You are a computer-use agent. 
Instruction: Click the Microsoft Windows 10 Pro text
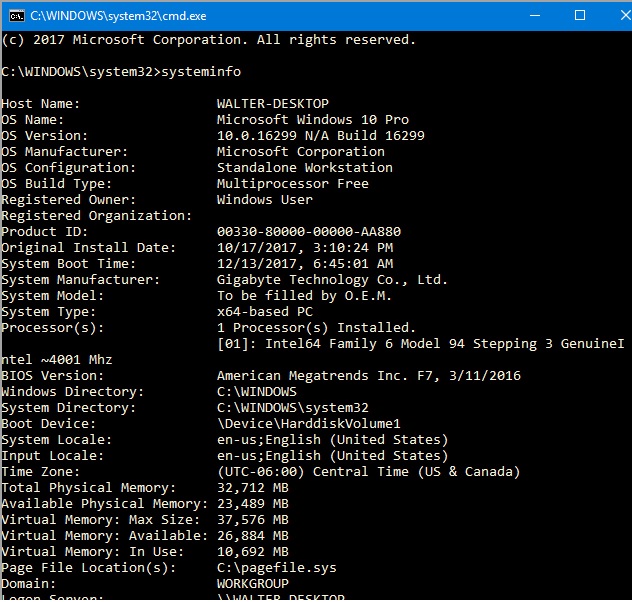click(x=312, y=120)
